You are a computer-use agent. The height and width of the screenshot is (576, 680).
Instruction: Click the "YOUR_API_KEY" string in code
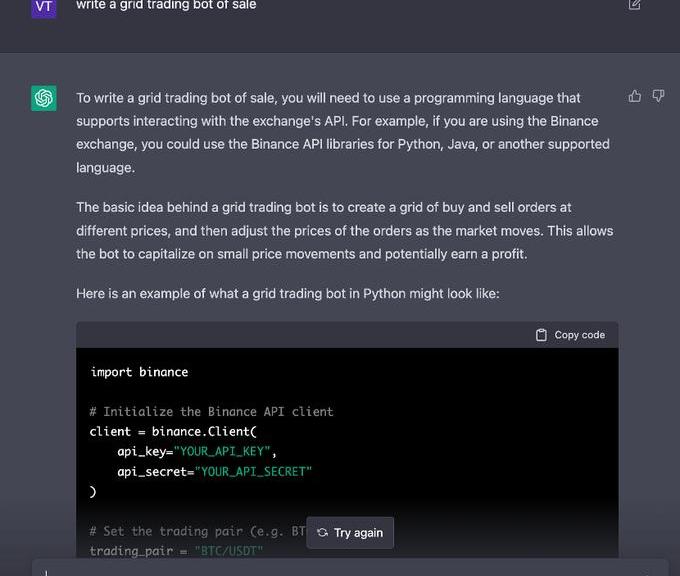tap(225, 451)
